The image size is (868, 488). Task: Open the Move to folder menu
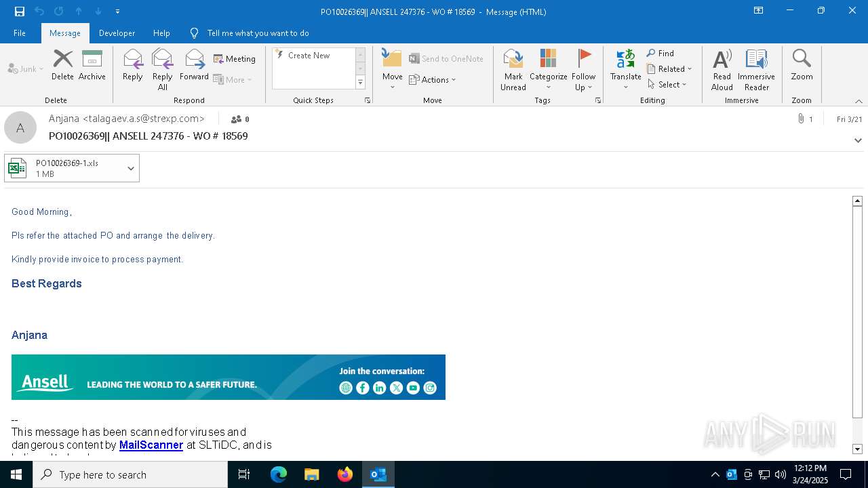(392, 70)
